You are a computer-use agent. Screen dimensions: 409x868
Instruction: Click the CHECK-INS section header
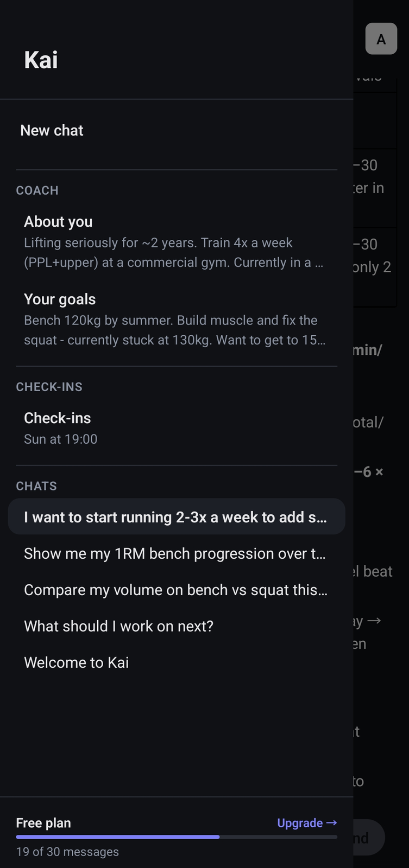pyautogui.click(x=49, y=387)
